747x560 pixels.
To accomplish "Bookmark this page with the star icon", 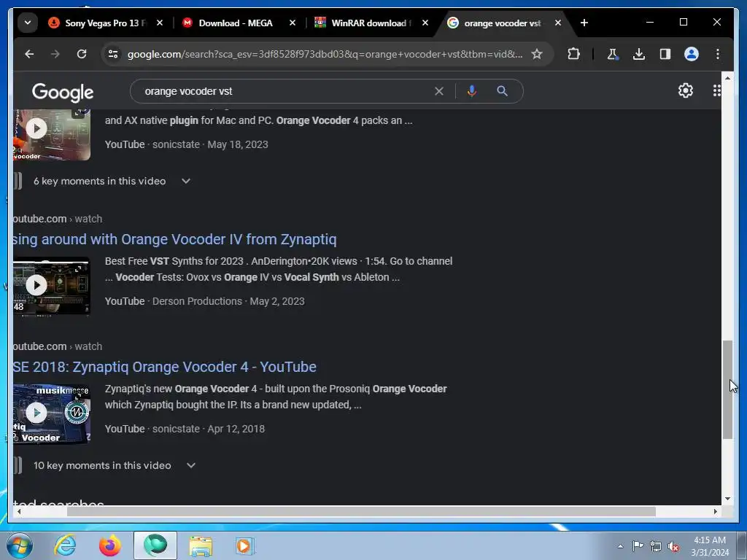I will [x=537, y=54].
